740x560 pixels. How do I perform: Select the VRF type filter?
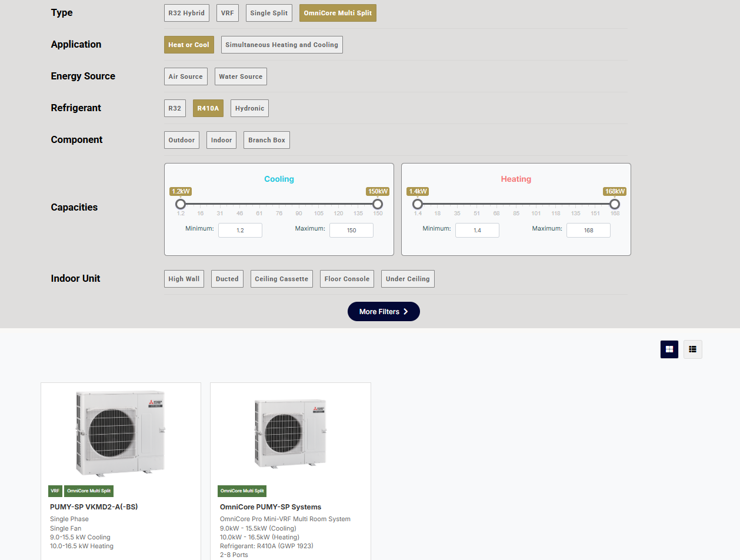[x=228, y=13]
